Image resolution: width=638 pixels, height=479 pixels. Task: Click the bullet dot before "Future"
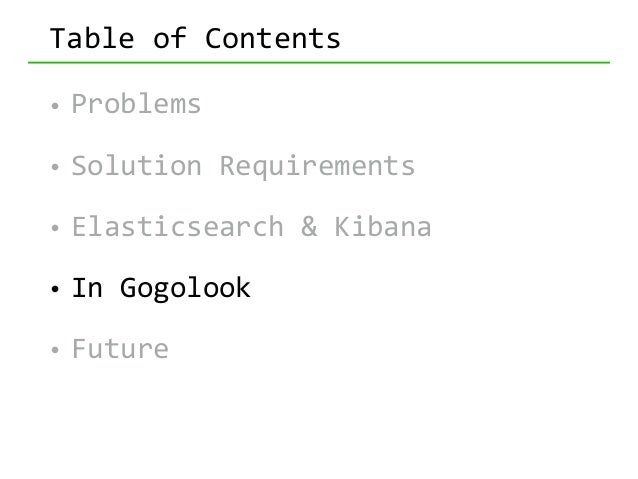coord(56,352)
